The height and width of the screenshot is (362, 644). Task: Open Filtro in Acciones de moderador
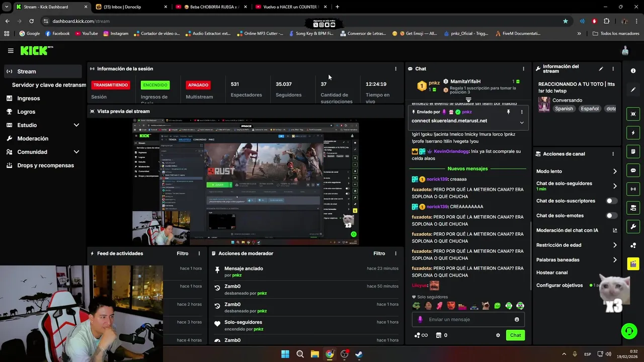pyautogui.click(x=379, y=254)
